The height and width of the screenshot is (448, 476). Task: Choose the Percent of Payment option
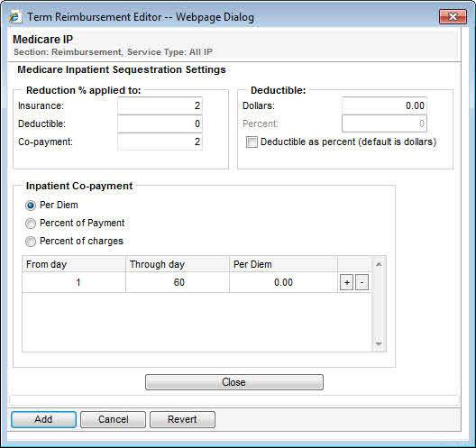tap(31, 224)
